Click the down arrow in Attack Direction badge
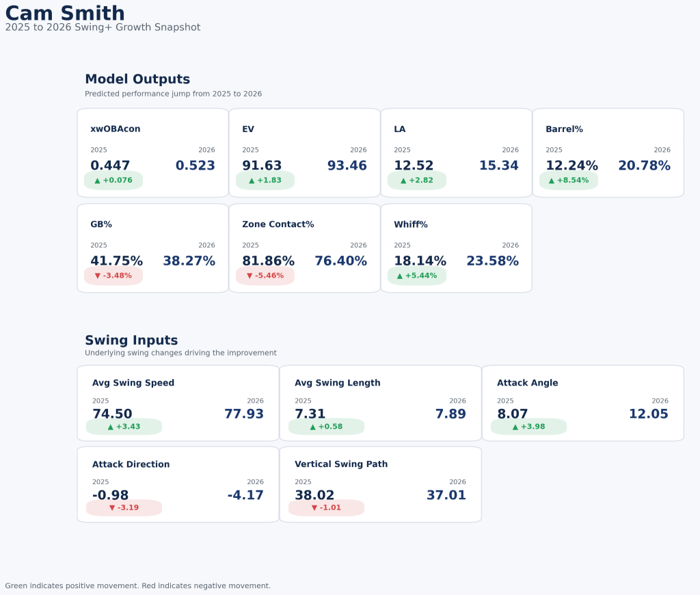Screen dimensions: 700x595 point(112,508)
